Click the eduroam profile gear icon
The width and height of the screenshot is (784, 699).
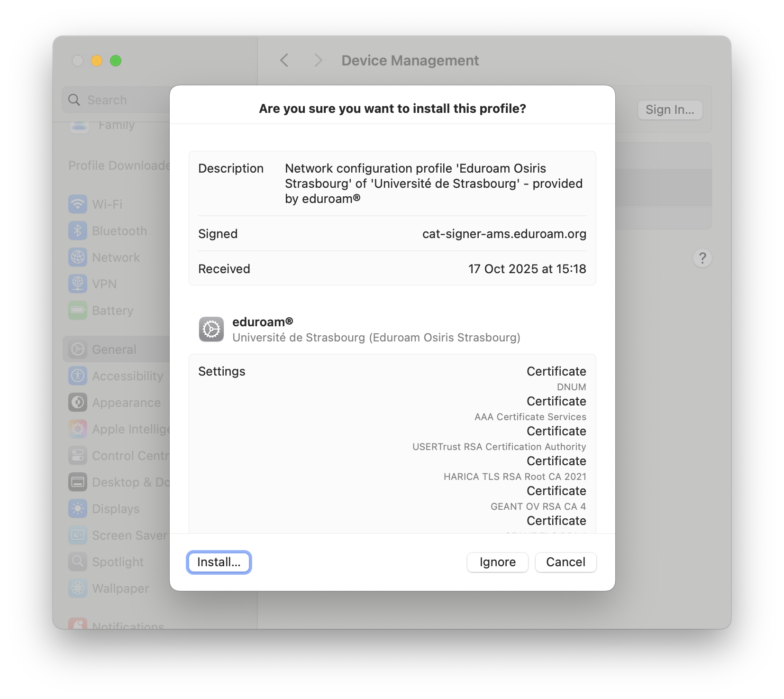point(211,329)
